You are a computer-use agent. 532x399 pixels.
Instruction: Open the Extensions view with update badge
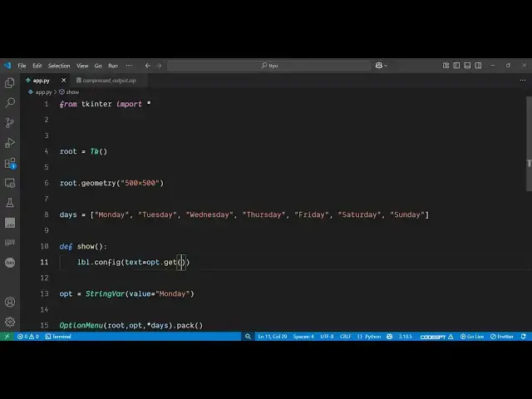click(10, 163)
